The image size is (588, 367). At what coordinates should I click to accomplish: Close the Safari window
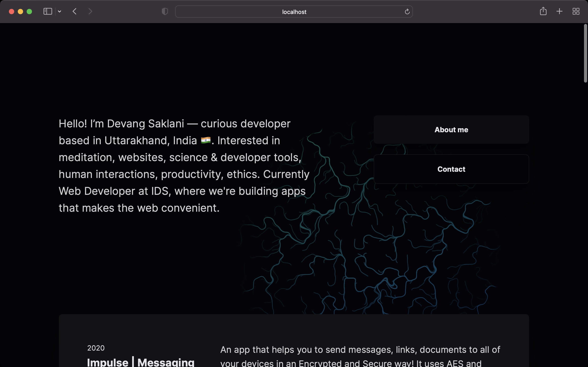click(11, 11)
